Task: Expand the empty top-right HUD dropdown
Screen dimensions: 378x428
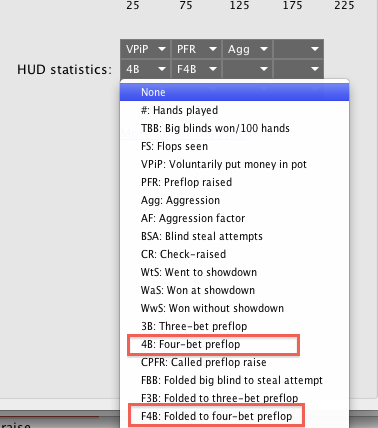Action: (x=298, y=49)
